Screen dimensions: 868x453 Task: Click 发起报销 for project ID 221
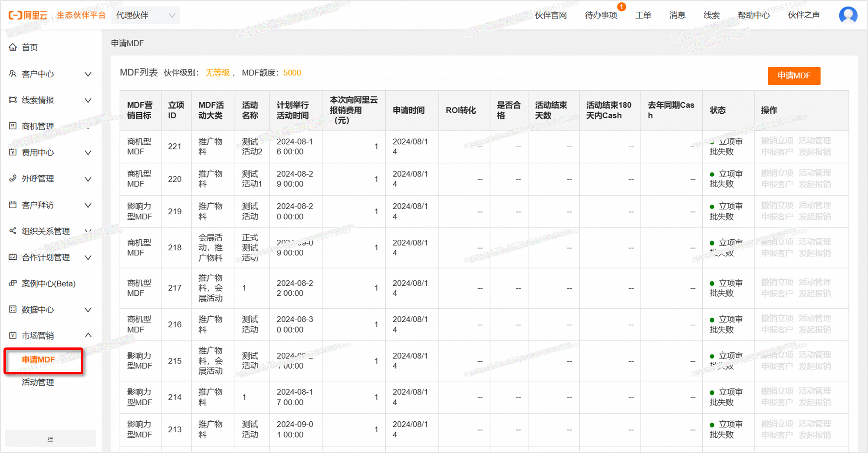click(815, 152)
